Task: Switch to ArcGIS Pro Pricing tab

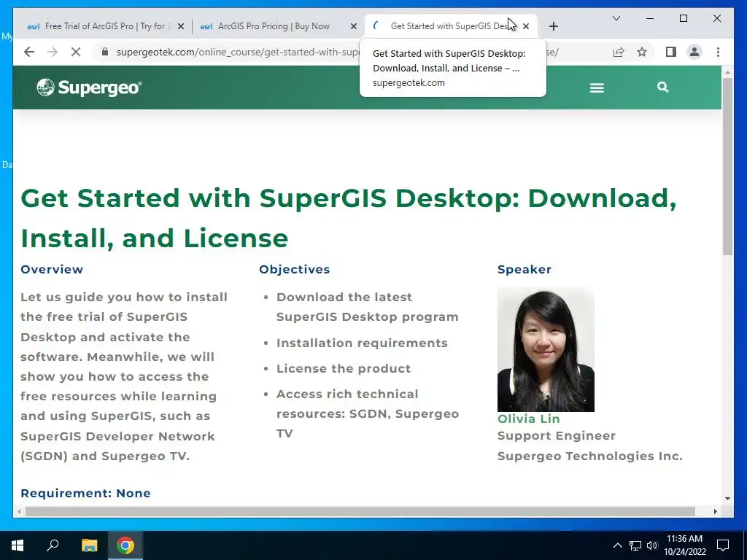Action: 279,26
